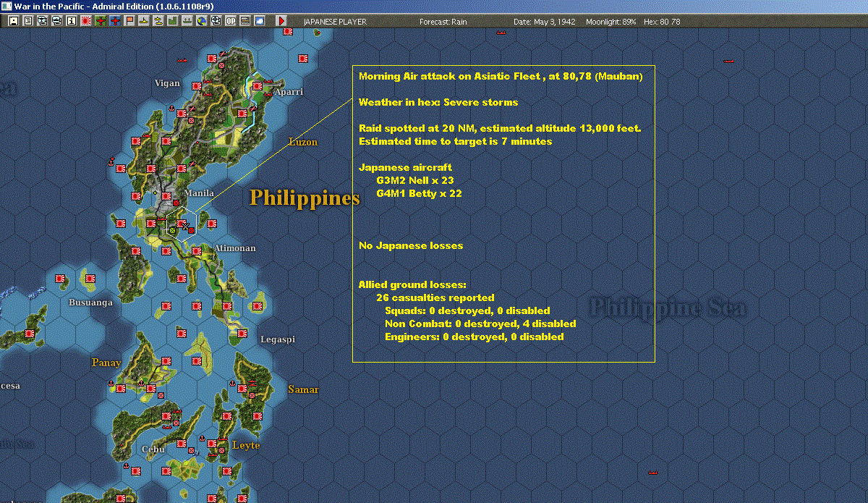Click the Aparri map label

pos(289,92)
